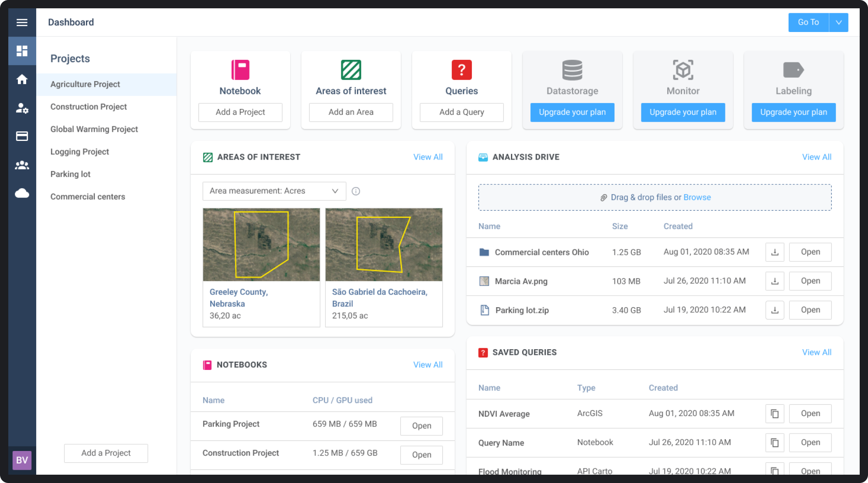Click the Areas of interest striped icon

click(350, 69)
